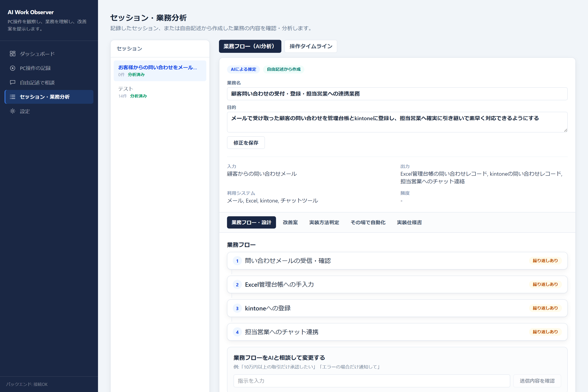Click 繰り返しあり badge on step 1

point(545,261)
